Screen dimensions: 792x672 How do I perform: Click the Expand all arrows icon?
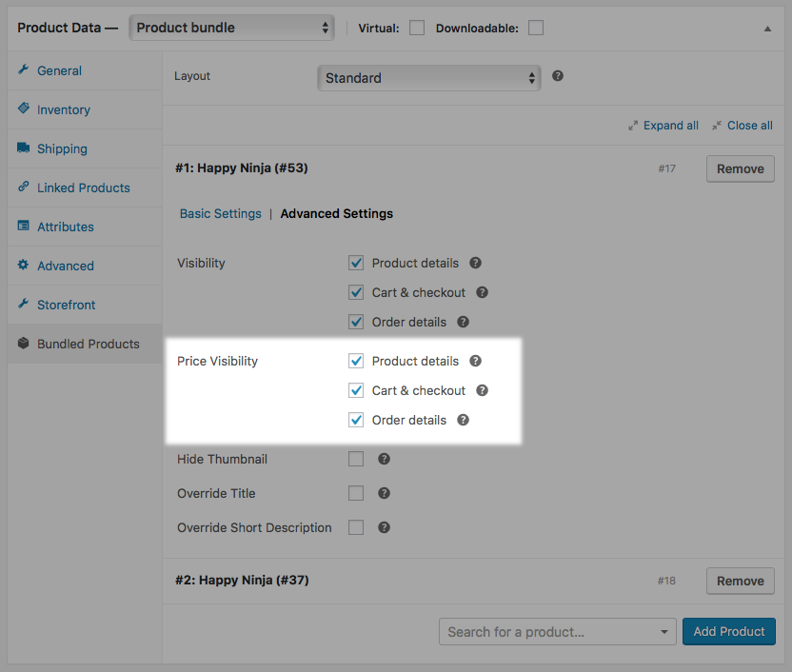click(x=633, y=126)
